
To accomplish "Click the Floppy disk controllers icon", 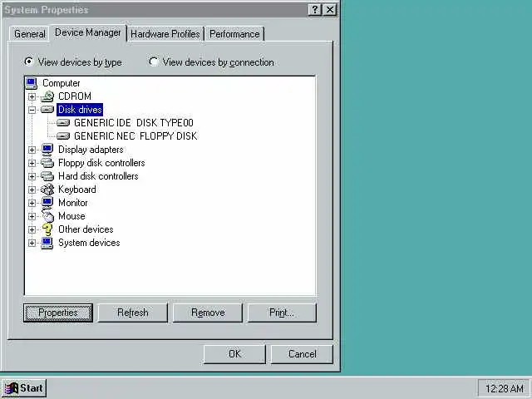I will click(47, 163).
